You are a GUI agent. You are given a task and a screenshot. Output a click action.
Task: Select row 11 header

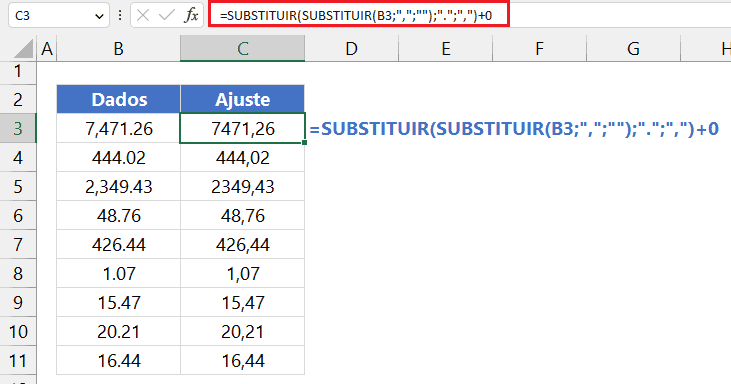[x=18, y=360]
